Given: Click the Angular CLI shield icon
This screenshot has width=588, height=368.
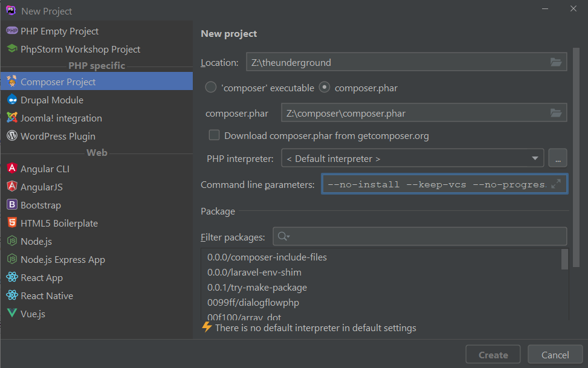Looking at the screenshot, I should pos(12,168).
